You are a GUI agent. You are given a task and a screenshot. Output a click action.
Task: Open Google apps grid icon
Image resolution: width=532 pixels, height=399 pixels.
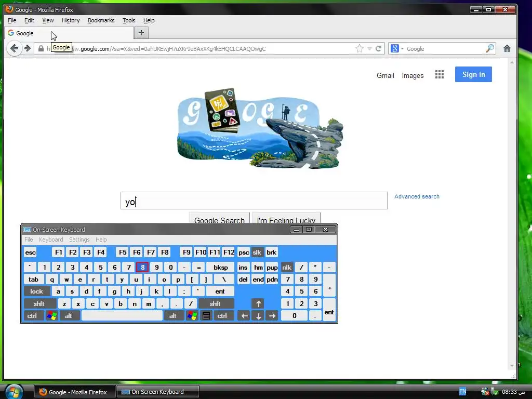point(440,75)
